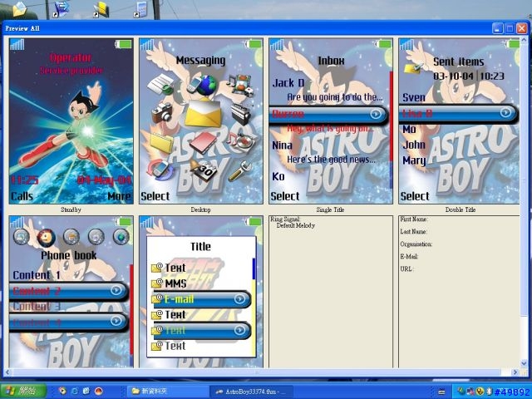Click the Mary entry in Sent items

[x=414, y=160]
